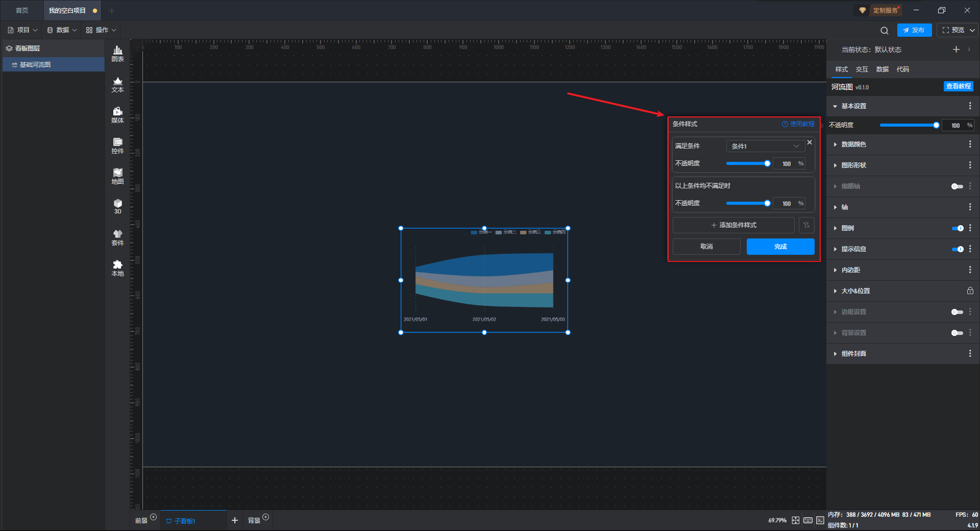The height and width of the screenshot is (531, 980).
Task: Open the 文本 text components icon
Action: pos(117,84)
